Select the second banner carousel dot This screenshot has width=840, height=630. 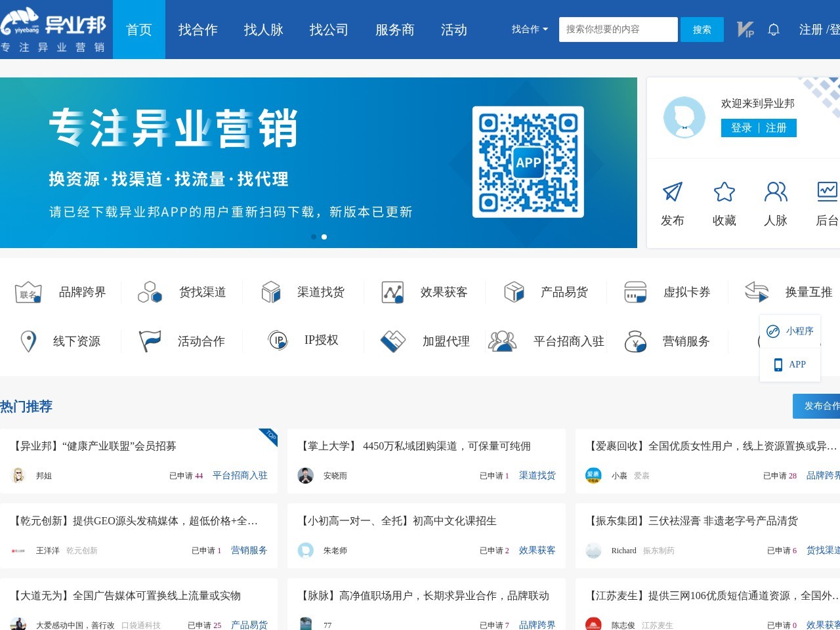(324, 237)
